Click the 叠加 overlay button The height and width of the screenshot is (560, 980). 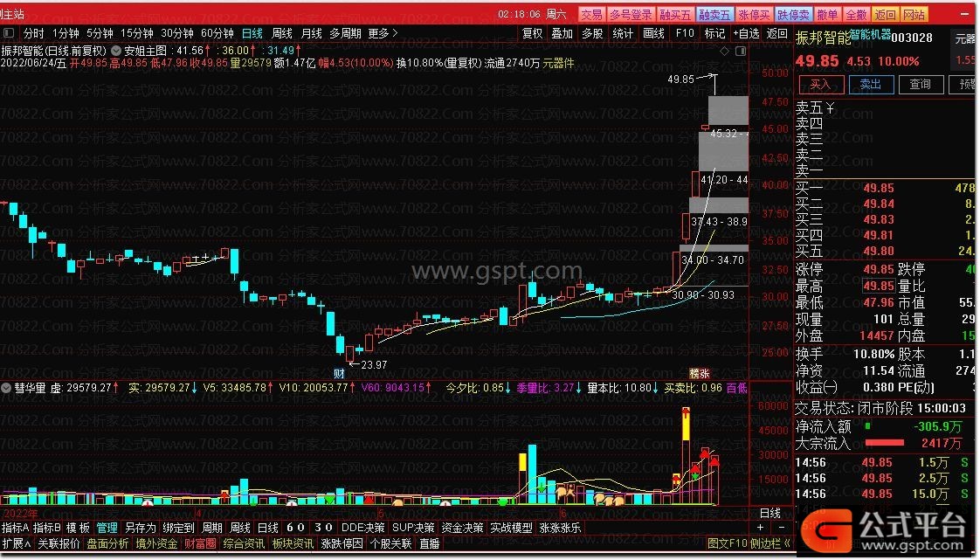pyautogui.click(x=562, y=33)
